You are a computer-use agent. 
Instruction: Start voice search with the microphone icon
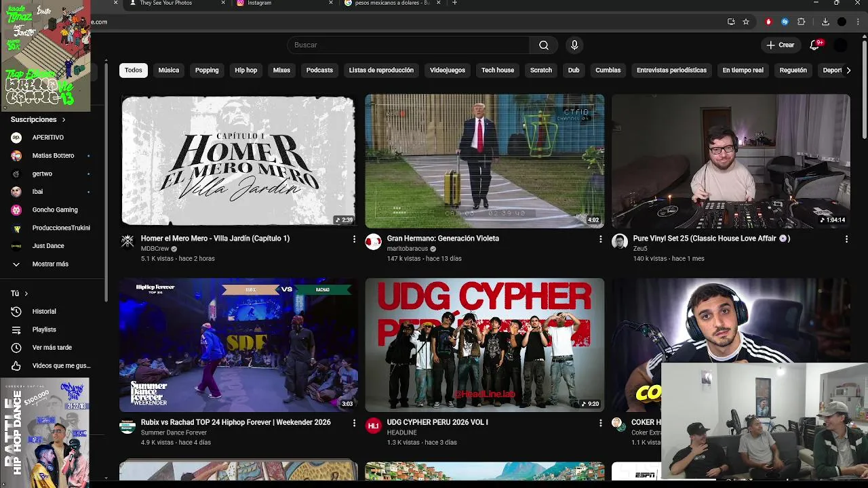[574, 45]
